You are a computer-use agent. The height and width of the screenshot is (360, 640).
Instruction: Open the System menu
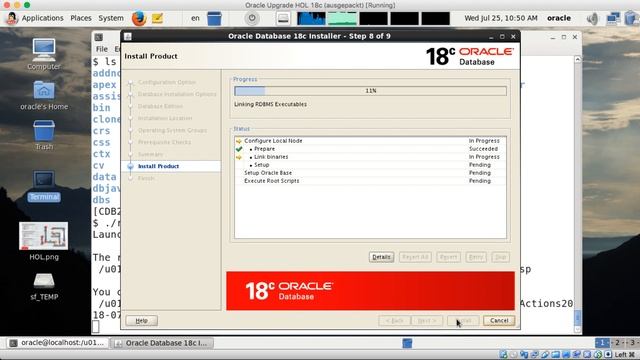[x=111, y=18]
